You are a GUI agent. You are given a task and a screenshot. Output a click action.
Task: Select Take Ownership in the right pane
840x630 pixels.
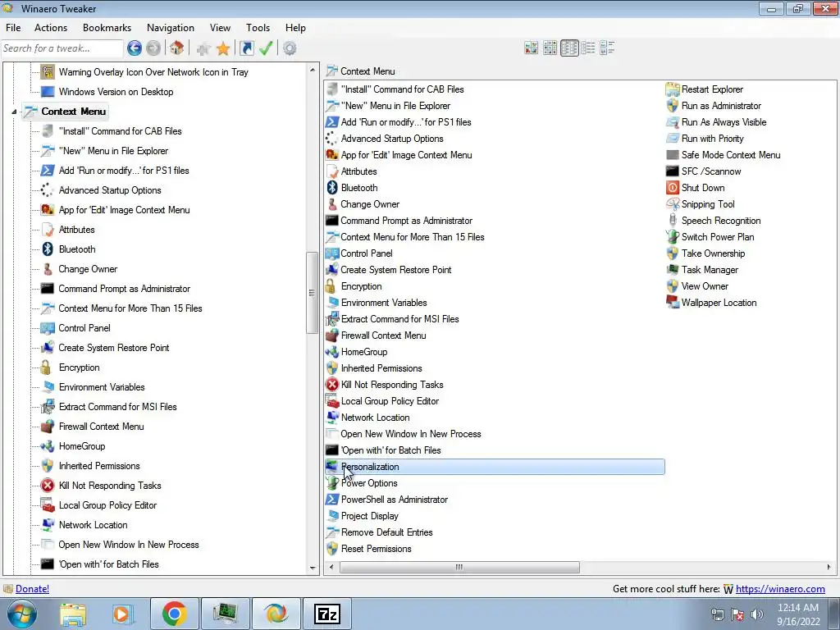tap(713, 253)
